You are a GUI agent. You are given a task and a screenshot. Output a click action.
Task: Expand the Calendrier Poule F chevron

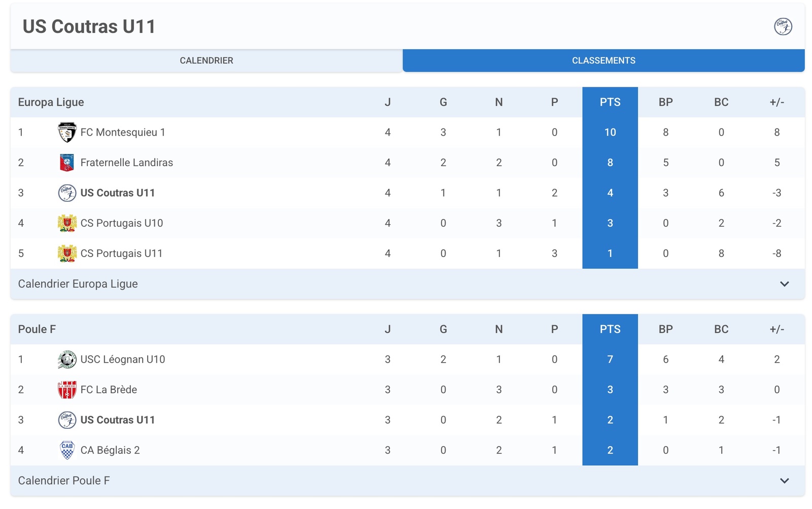tap(784, 481)
